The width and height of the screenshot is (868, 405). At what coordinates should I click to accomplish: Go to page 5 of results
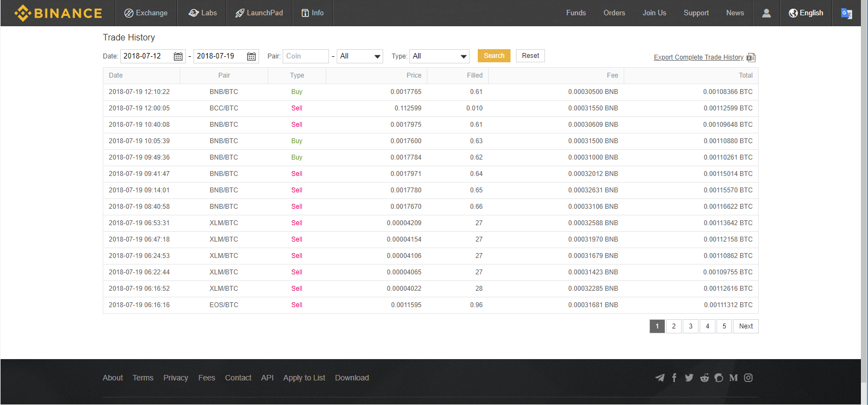[x=724, y=326]
